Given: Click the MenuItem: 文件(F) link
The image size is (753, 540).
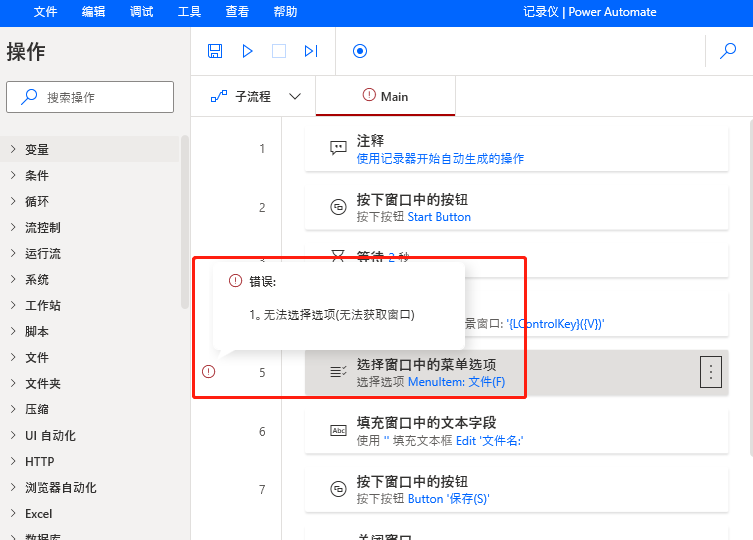Looking at the screenshot, I should 456,382.
